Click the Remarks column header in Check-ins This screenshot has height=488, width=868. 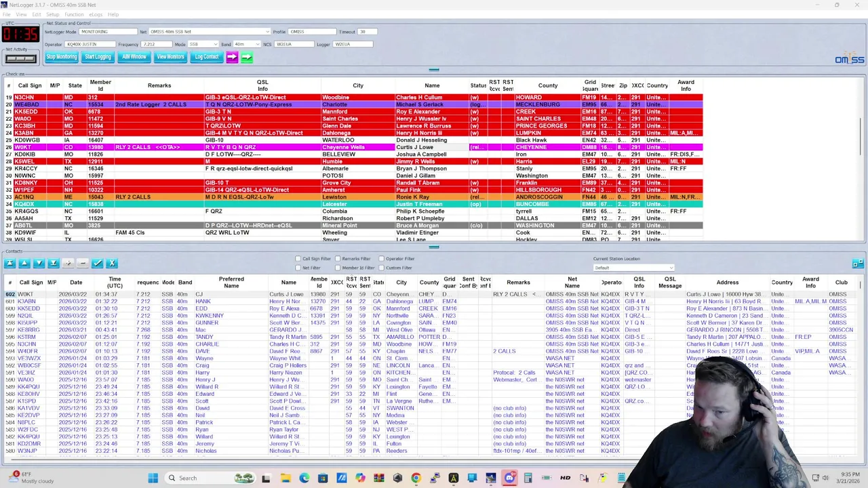coord(159,85)
